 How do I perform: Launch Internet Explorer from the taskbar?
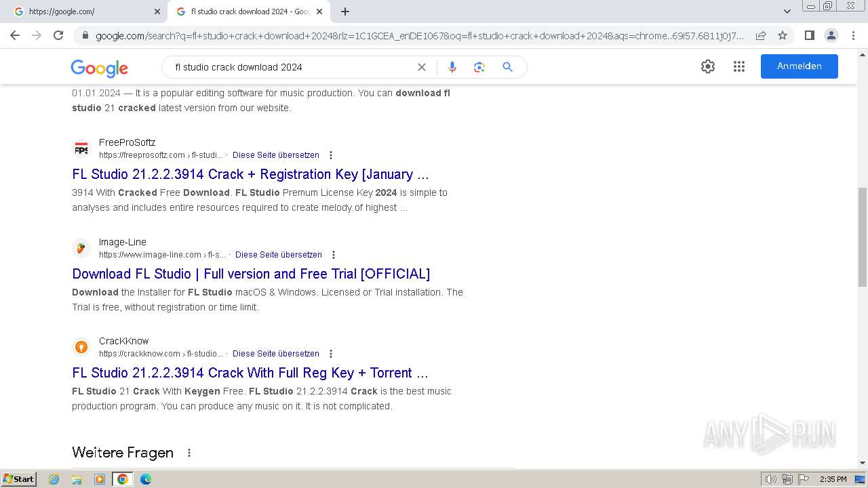pyautogui.click(x=54, y=479)
